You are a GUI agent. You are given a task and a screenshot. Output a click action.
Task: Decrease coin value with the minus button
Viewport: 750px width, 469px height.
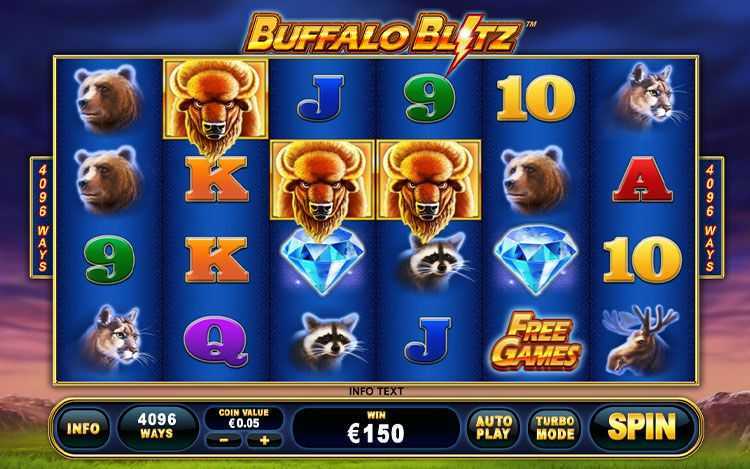point(223,440)
